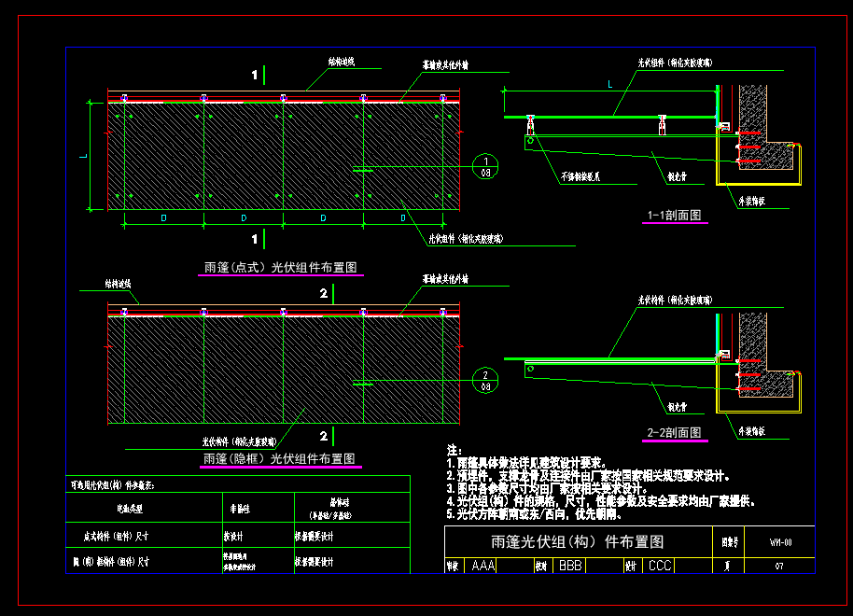Image resolution: width=853 pixels, height=616 pixels.
Task: Select note line 5 in the 注 list
Action: 534,513
